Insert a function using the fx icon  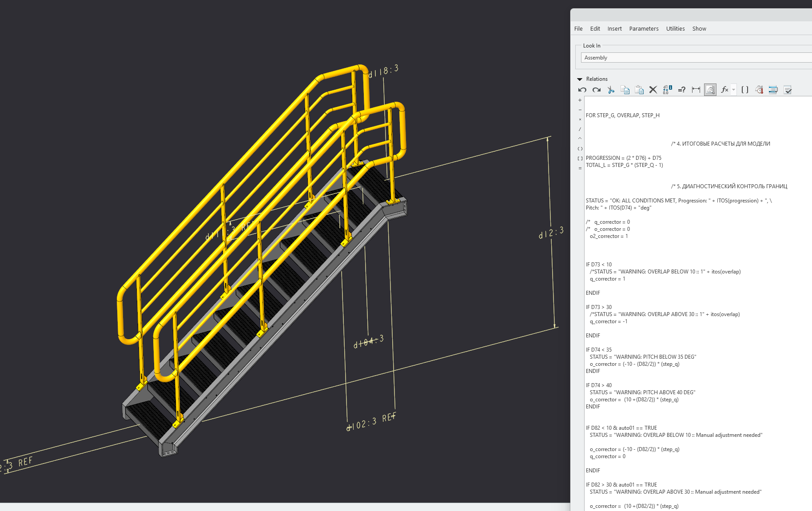724,90
